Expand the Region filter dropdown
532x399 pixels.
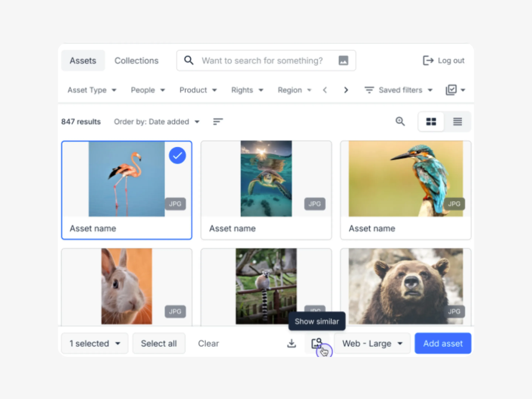tap(295, 90)
